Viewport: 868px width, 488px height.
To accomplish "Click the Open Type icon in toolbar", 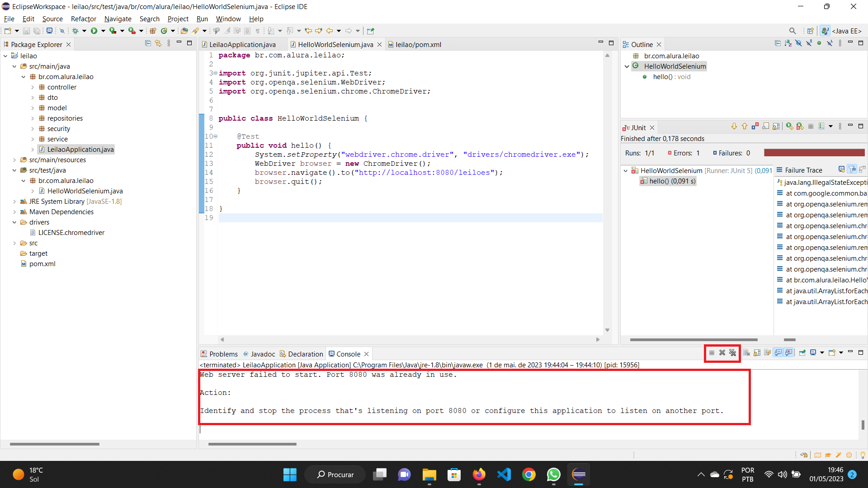I will tap(184, 31).
